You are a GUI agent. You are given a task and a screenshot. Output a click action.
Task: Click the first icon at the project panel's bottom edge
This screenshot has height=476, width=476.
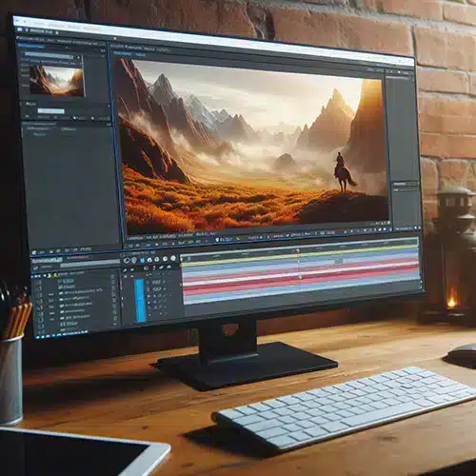click(34, 252)
